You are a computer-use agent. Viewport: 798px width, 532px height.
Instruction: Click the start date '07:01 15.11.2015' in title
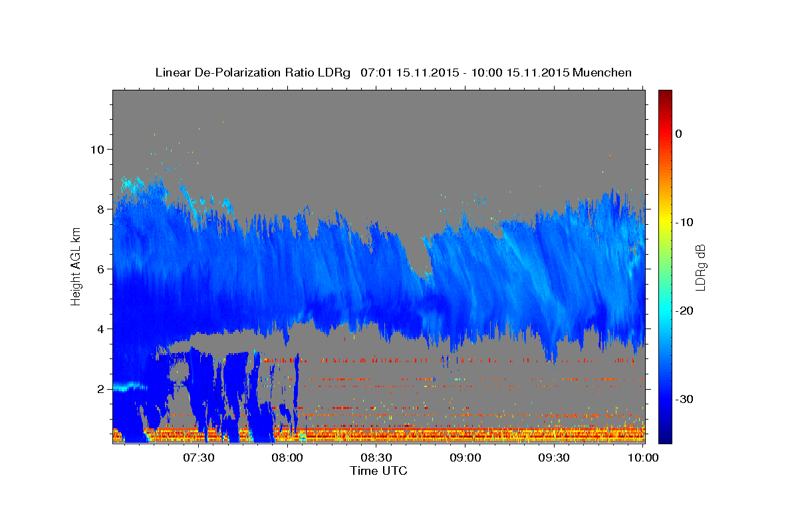tap(409, 72)
